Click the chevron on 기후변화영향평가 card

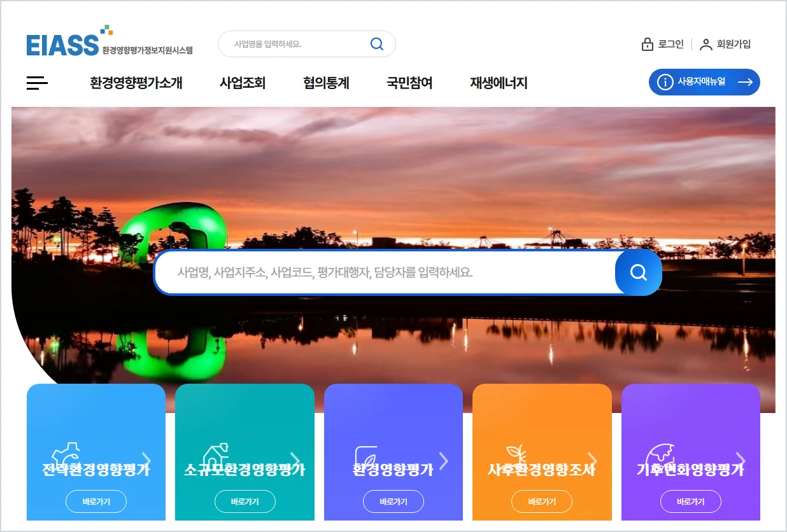click(x=741, y=461)
